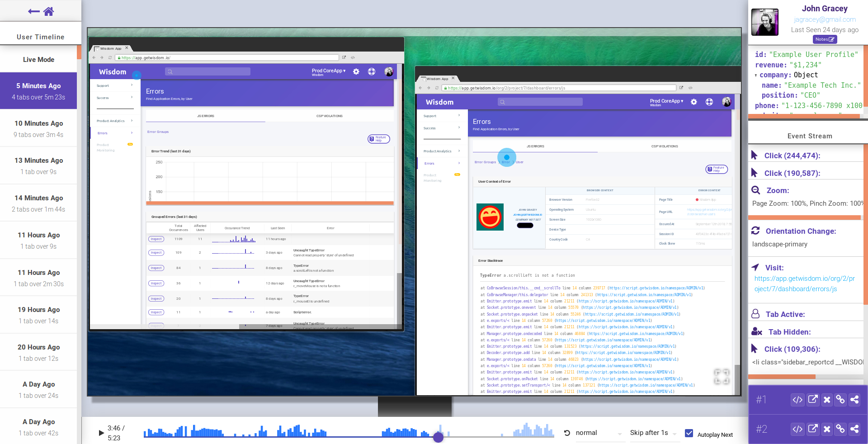Click horizontal scrollbar under user profile data
This screenshot has width=868, height=444.
point(803,117)
